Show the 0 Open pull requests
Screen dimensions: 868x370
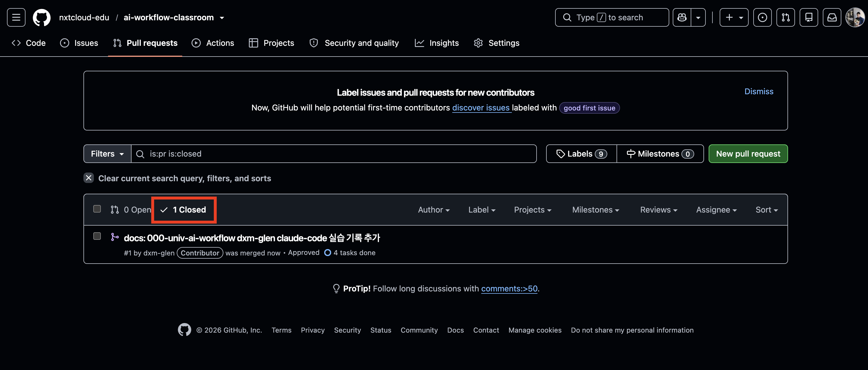pos(131,210)
